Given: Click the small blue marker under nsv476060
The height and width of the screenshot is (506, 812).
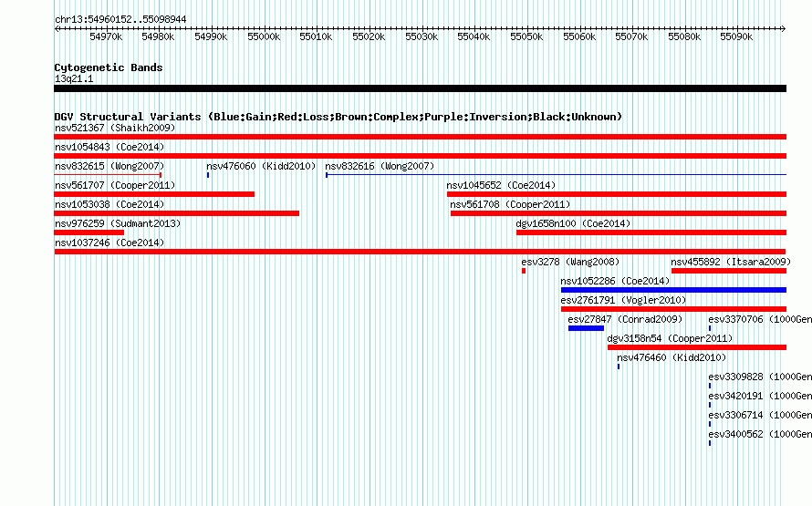Looking at the screenshot, I should [x=208, y=175].
